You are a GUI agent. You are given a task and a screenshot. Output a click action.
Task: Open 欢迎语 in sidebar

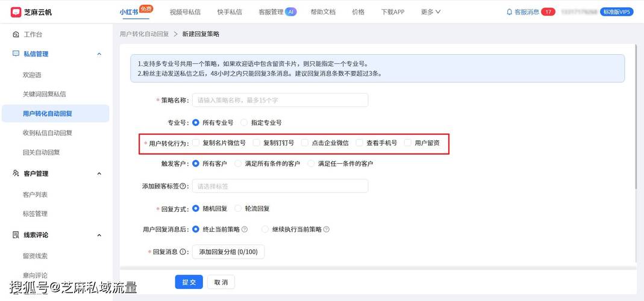coord(32,75)
